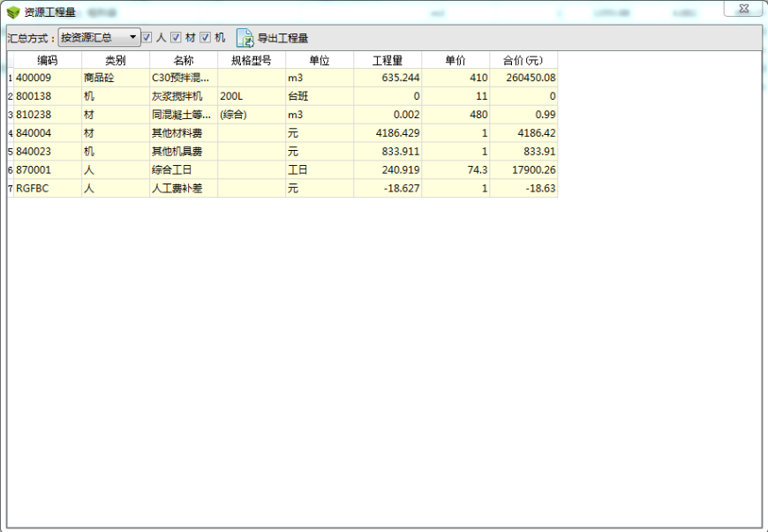768x532 pixels.
Task: Click the 其他机具费 name cell
Action: (x=184, y=152)
